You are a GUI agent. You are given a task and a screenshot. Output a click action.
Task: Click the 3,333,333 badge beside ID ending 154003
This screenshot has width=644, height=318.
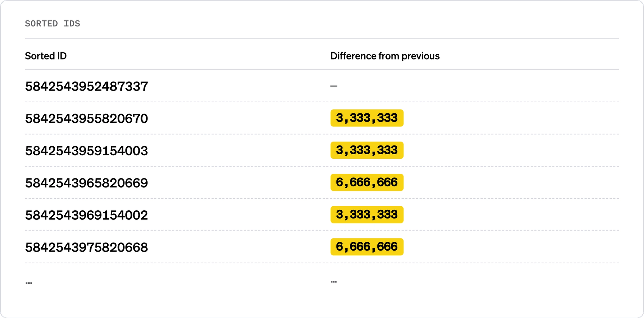pyautogui.click(x=367, y=150)
